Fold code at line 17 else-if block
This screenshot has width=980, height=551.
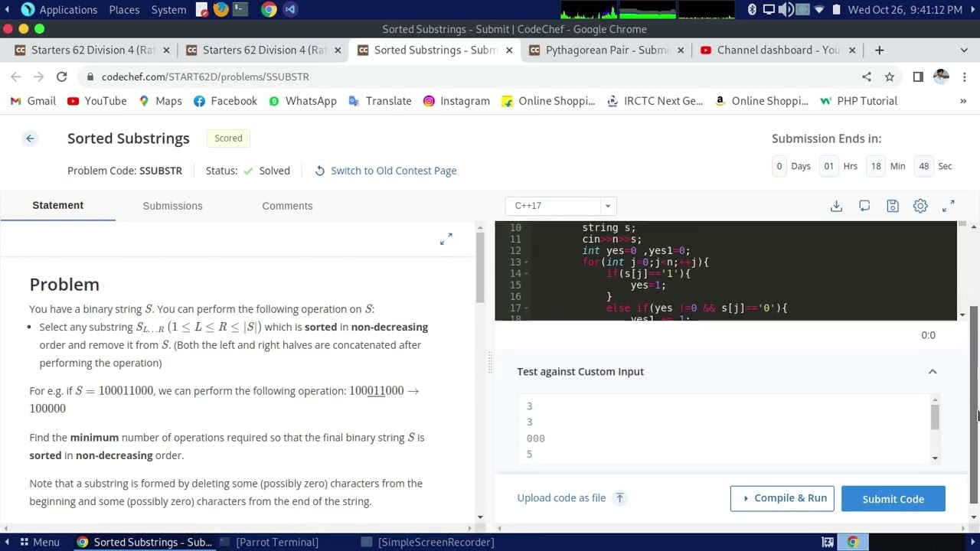click(x=526, y=308)
